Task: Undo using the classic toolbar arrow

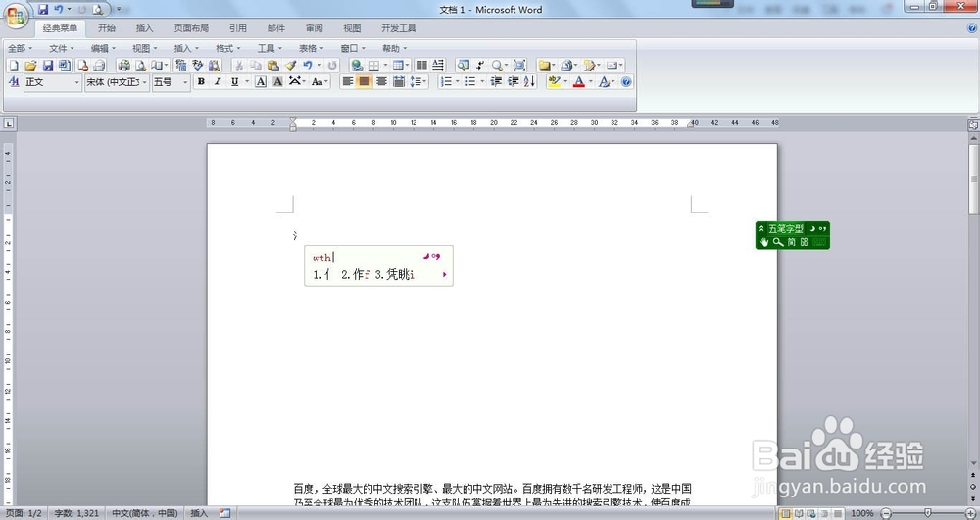Action: 308,65
